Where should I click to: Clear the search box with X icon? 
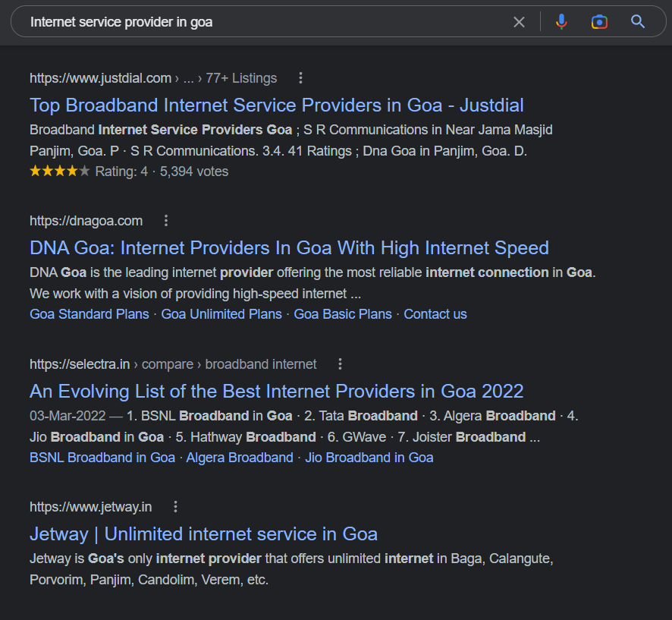[519, 22]
